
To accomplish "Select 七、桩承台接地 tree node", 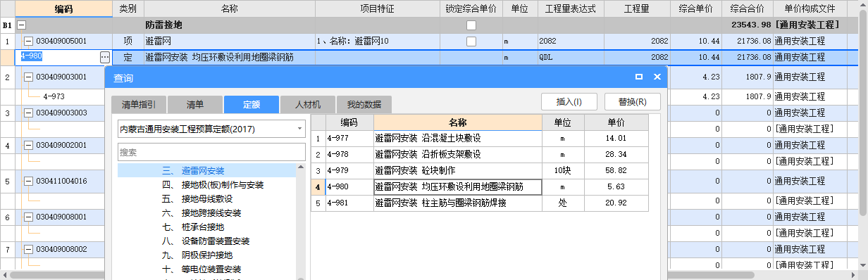I will coord(193,227).
